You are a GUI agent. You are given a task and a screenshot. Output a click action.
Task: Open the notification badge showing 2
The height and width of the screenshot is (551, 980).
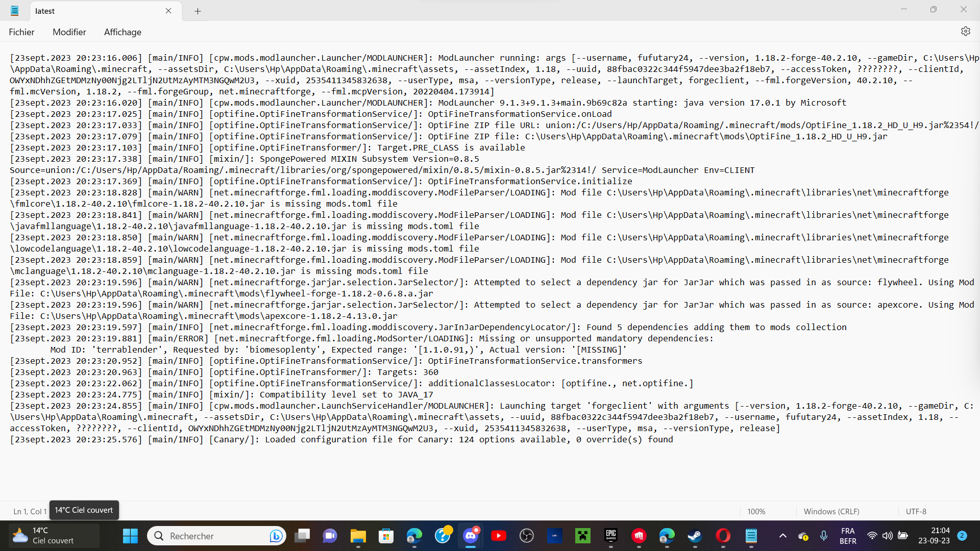[x=962, y=536]
